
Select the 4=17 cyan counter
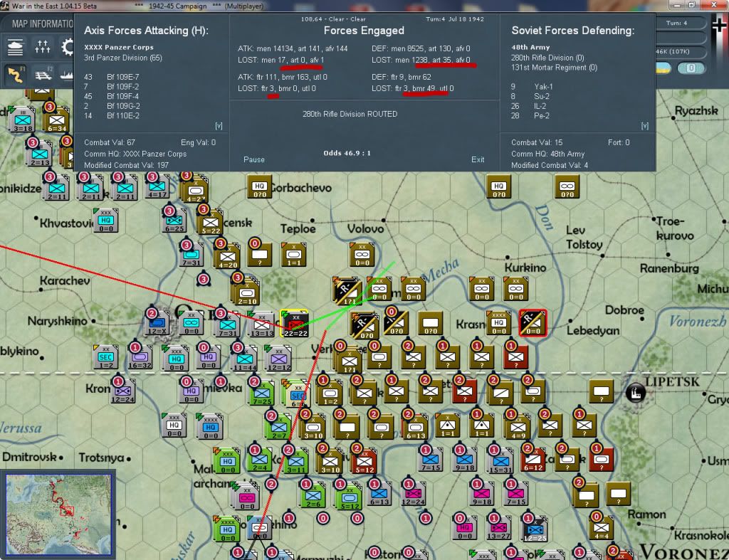click(x=157, y=186)
